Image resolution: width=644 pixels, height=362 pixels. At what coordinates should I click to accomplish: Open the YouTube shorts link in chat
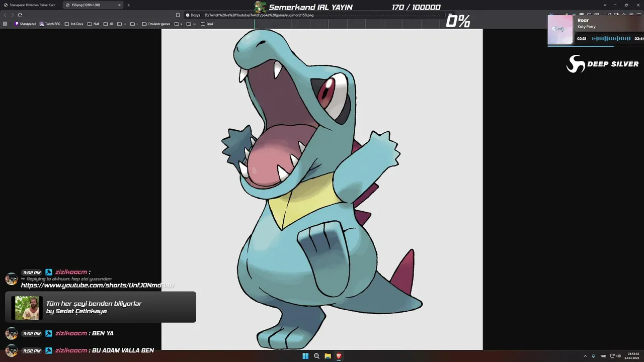click(x=98, y=285)
